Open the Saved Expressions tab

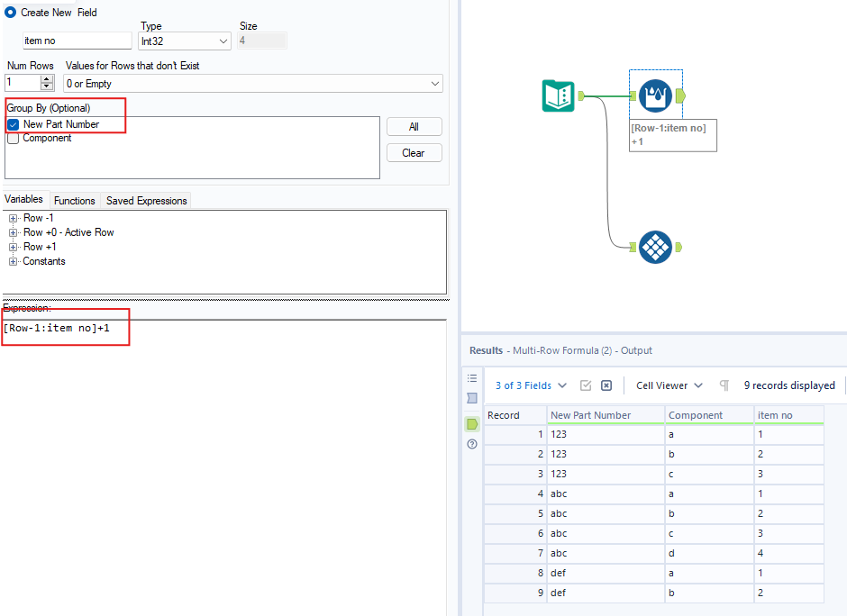(145, 200)
